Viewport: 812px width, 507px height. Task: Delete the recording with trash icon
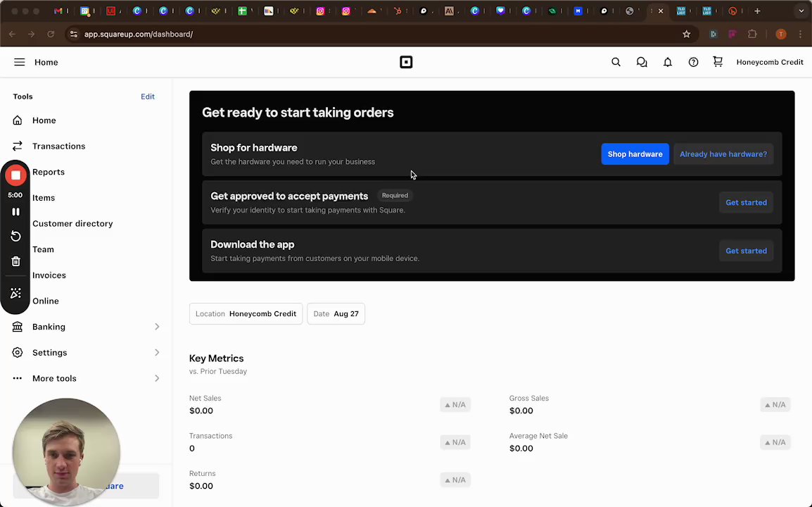(15, 261)
